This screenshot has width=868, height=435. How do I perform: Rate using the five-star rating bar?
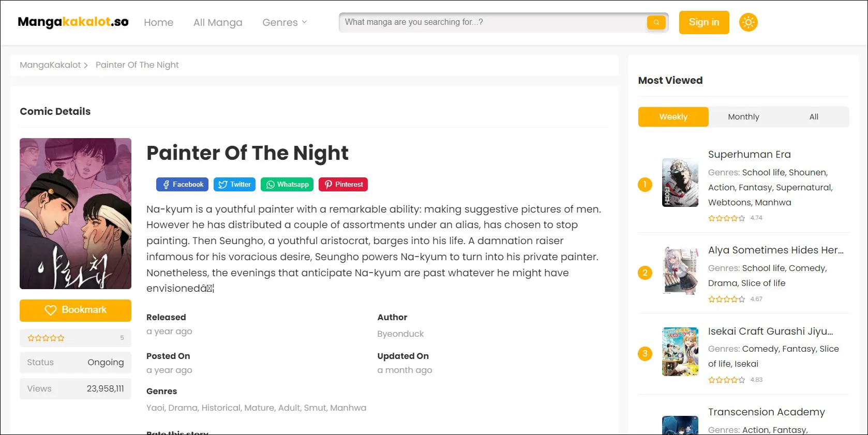click(46, 338)
